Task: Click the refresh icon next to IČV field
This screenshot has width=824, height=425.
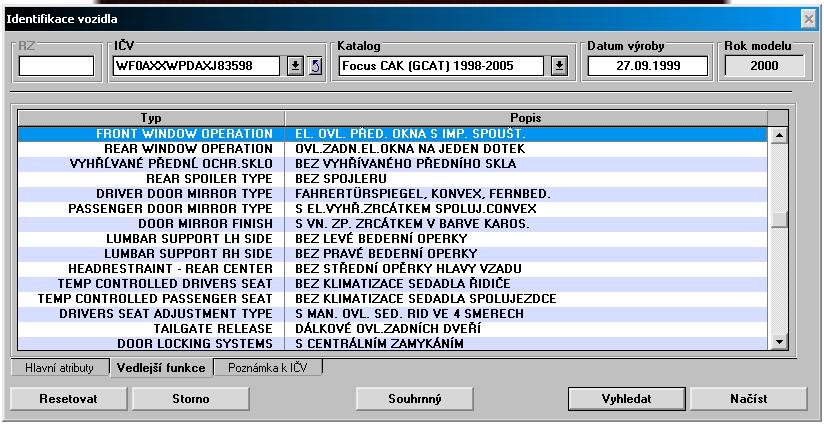Action: tap(313, 66)
